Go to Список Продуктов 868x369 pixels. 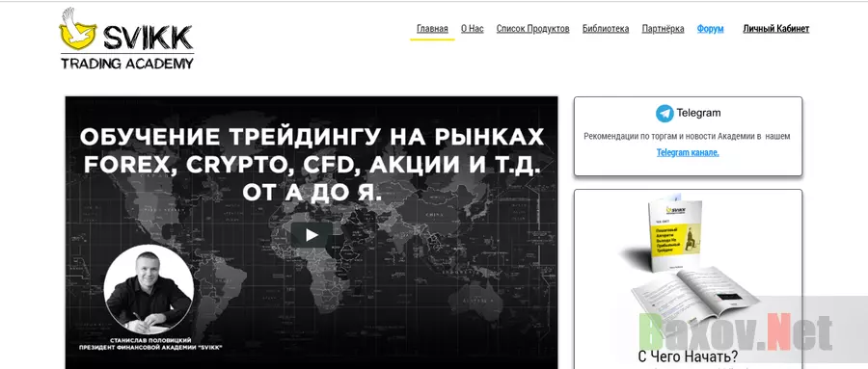[532, 29]
